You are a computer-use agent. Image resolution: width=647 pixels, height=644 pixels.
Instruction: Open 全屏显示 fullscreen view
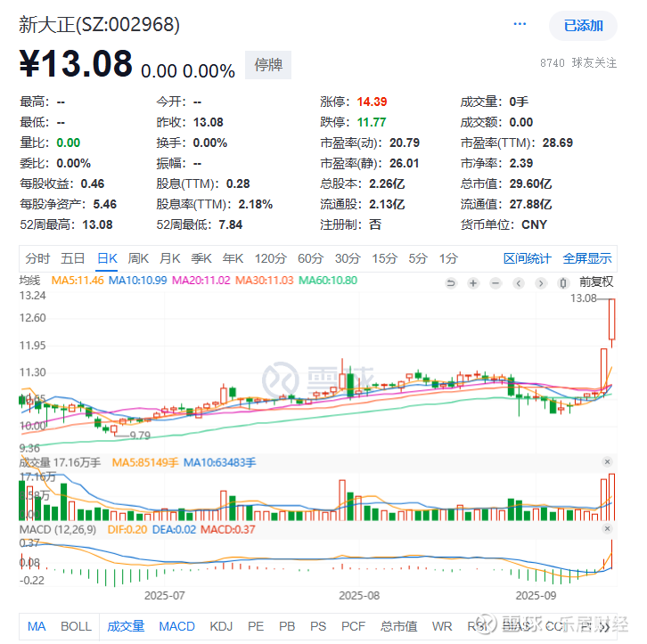click(x=586, y=258)
